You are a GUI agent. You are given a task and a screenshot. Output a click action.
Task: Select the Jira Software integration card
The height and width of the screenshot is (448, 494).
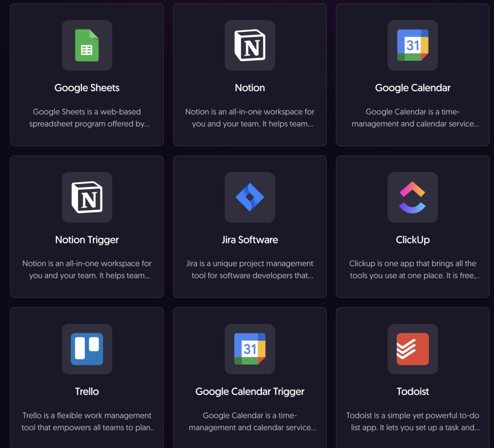250,227
